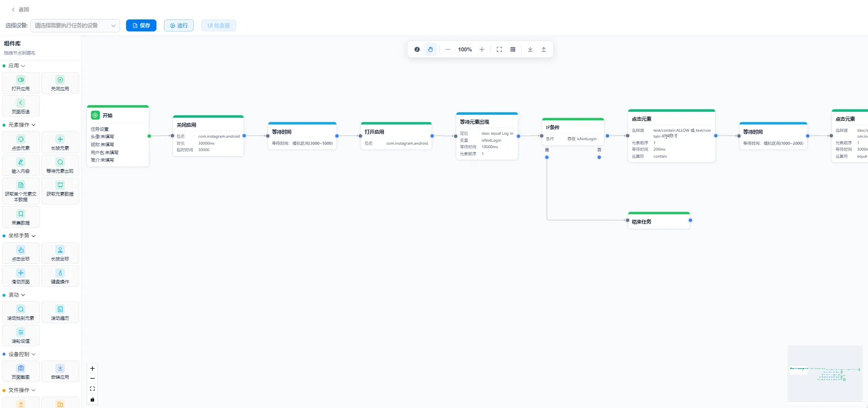Choose the 等待元素出现 search component
The height and width of the screenshot is (408, 868).
pos(60,165)
